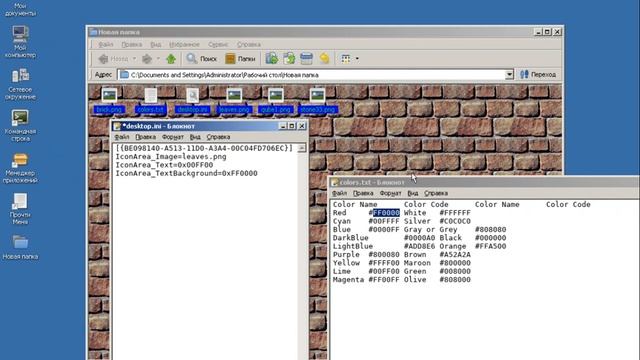640x360 pixels.
Task: Click the blue box icon before Undo
Action: pyautogui.click(x=307, y=59)
